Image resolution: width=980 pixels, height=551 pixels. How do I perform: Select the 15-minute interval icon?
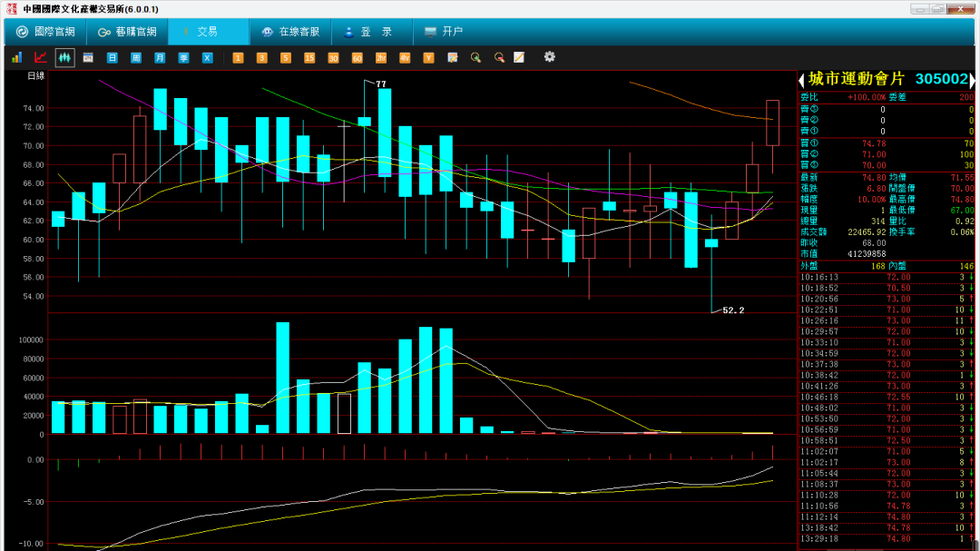[x=309, y=57]
